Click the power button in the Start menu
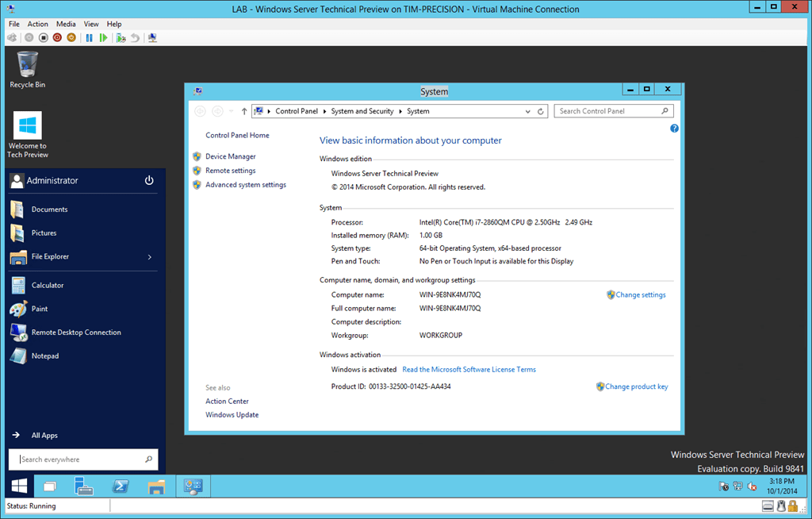 [x=149, y=180]
